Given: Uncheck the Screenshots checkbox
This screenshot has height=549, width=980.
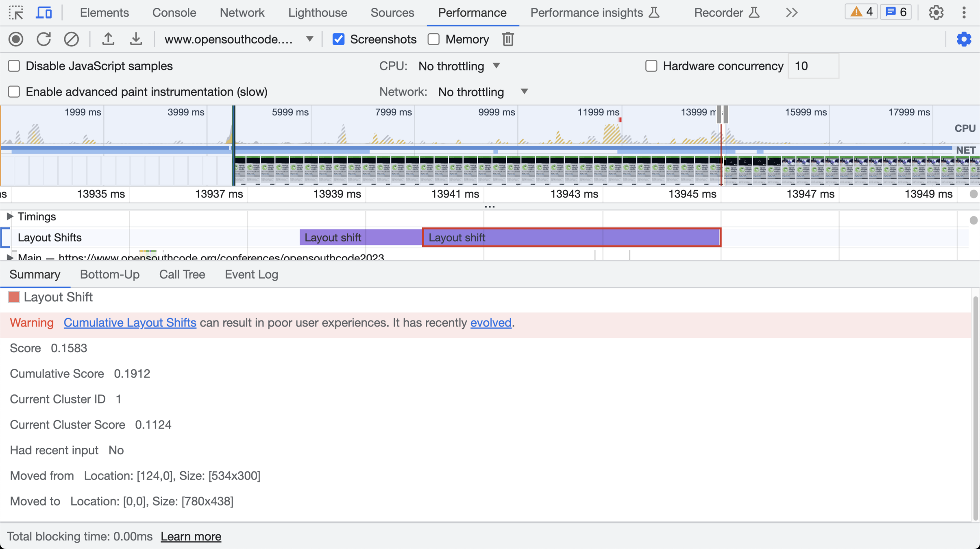Looking at the screenshot, I should tap(338, 39).
